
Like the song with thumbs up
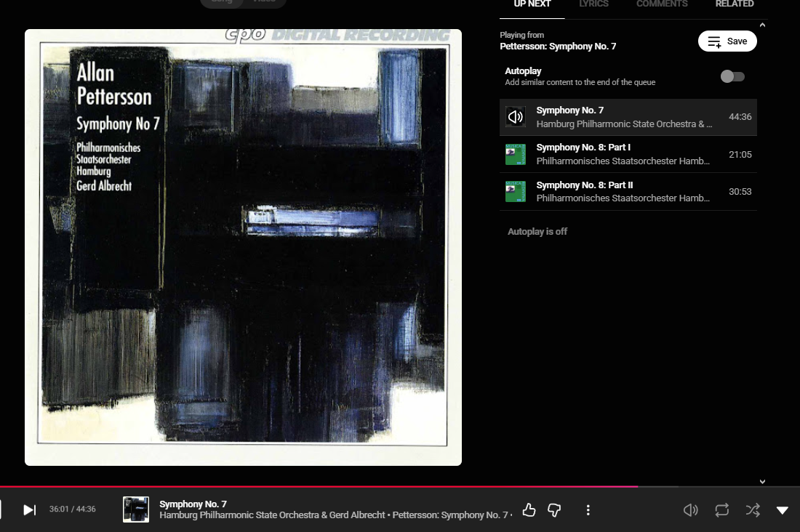point(529,509)
